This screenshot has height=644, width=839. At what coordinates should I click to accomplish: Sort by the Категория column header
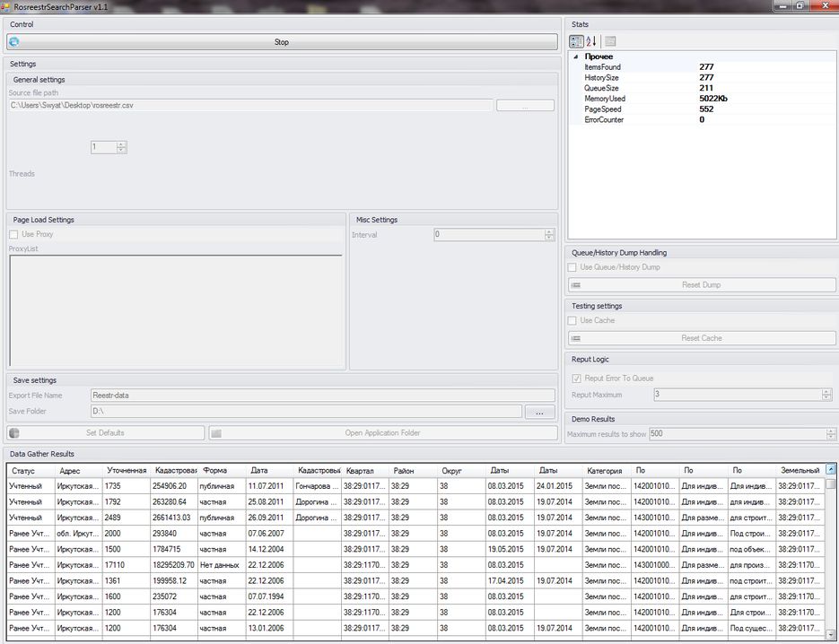coord(607,471)
